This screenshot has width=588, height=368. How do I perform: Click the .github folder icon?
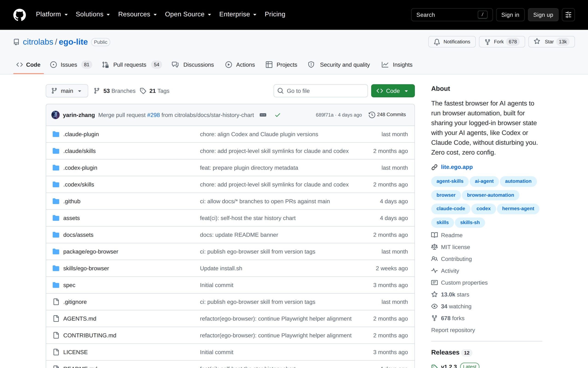[x=56, y=201]
